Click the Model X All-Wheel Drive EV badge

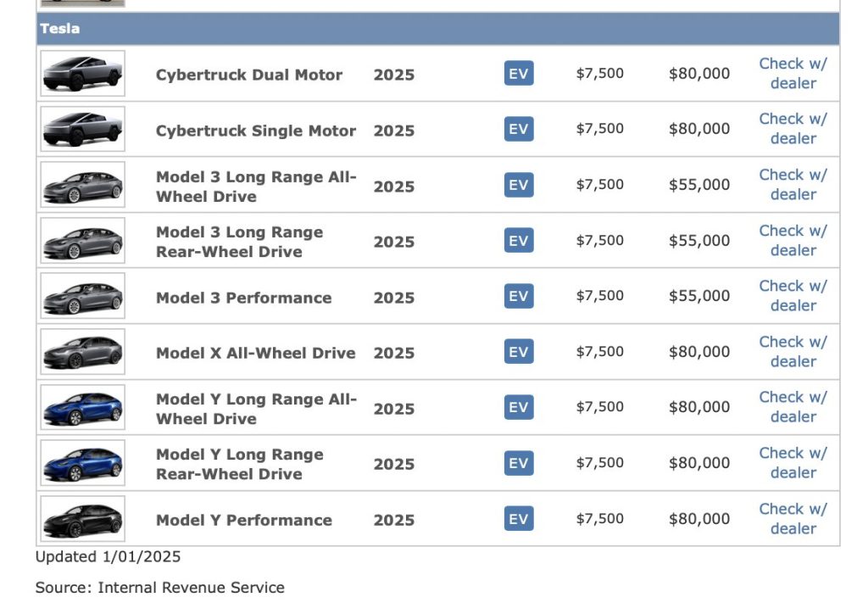tap(519, 352)
